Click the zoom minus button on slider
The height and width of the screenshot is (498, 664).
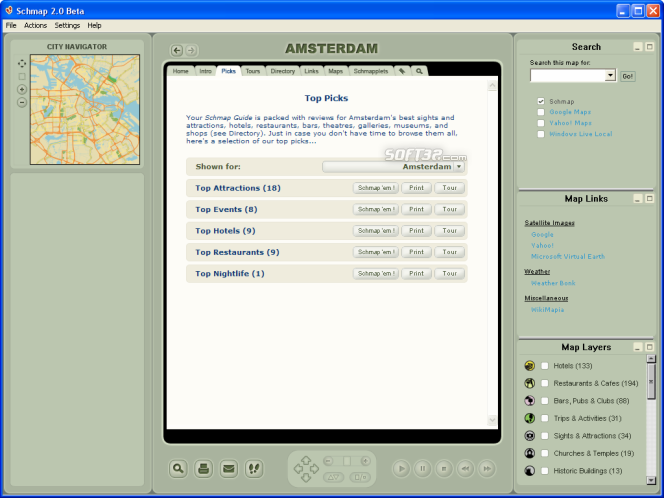tap(329, 461)
